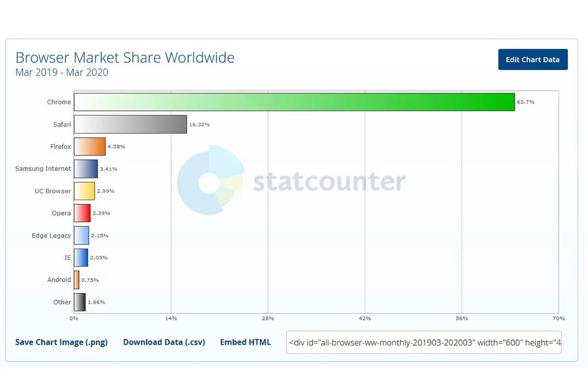Viewport: 588px width, 392px height.
Task: Open Download Data (.csv) link
Action: point(164,342)
